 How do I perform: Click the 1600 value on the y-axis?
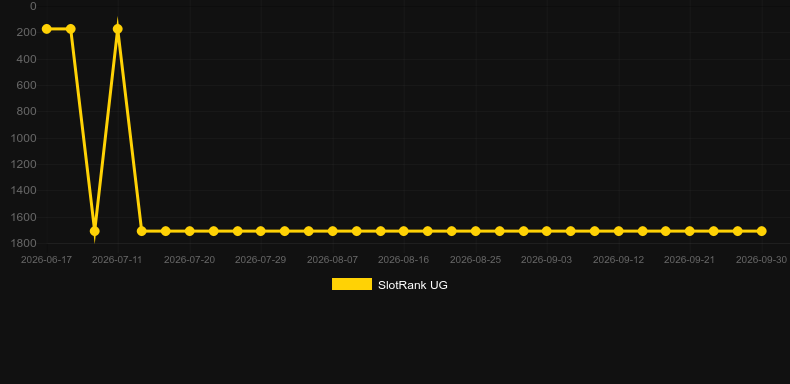(24, 217)
